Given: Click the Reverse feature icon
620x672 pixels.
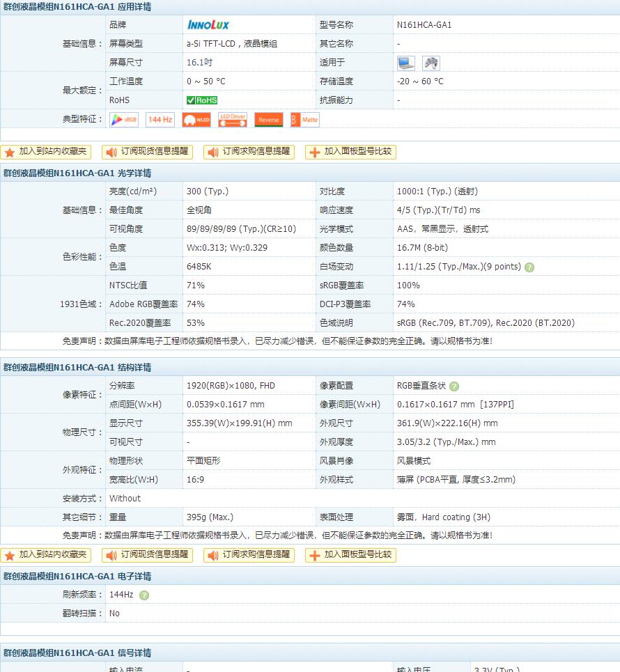Looking at the screenshot, I should [269, 120].
